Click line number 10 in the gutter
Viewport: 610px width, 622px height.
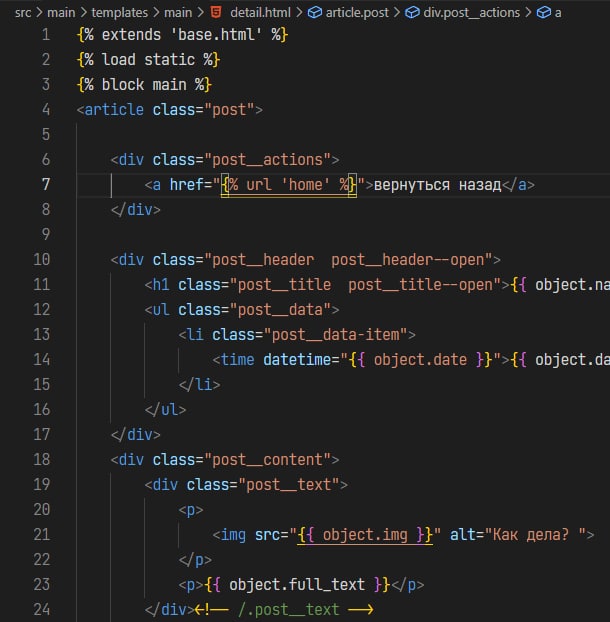[42, 259]
